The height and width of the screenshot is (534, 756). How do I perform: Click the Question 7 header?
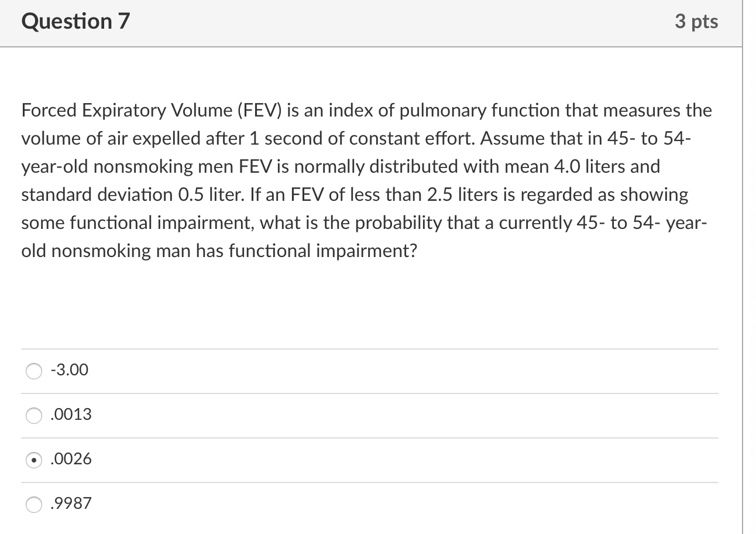click(x=74, y=21)
